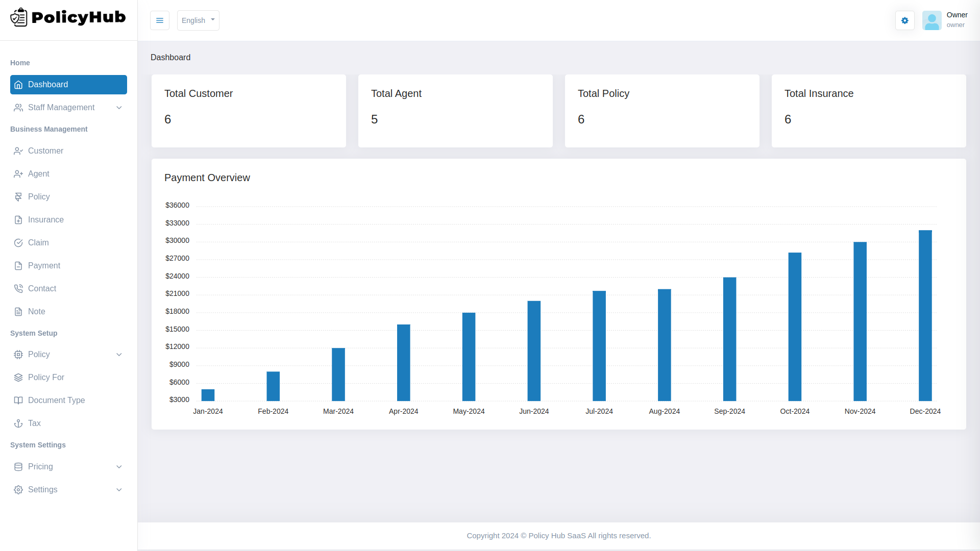Select the Insurance sidebar icon

(18, 220)
